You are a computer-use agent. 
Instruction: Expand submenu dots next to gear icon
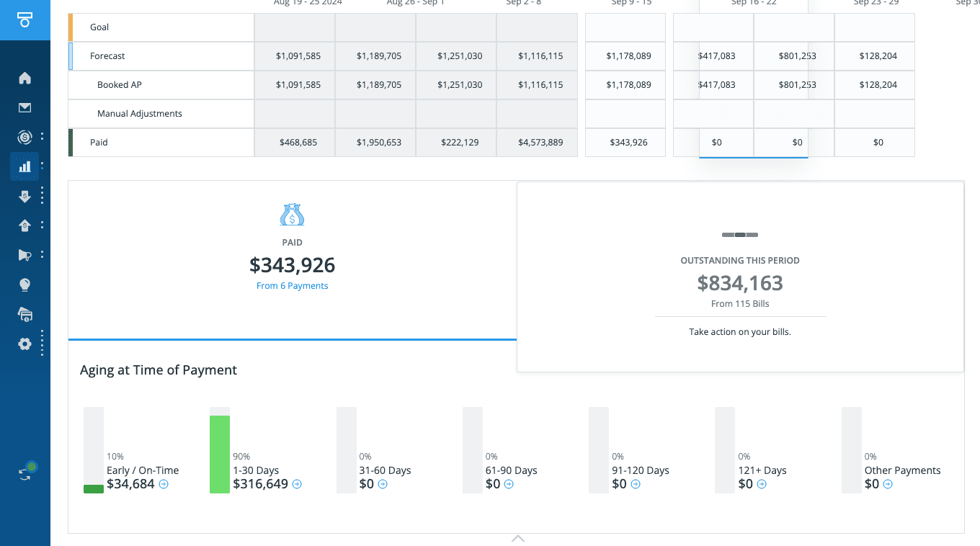(43, 343)
